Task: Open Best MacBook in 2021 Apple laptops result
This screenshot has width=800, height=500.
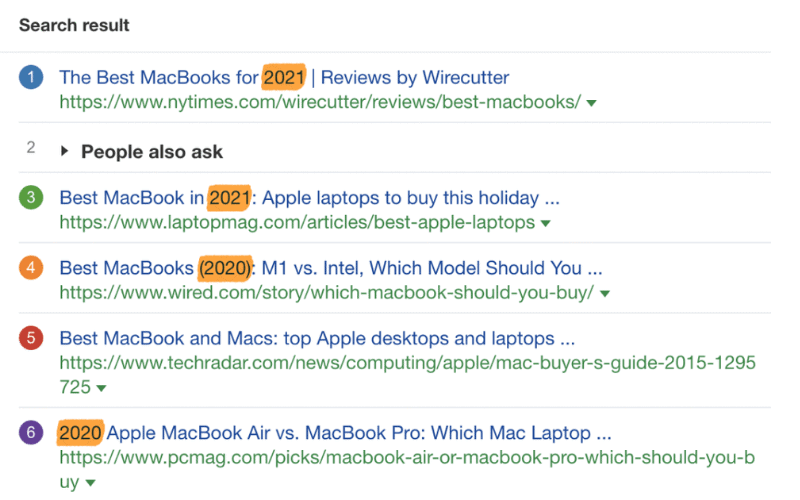Action: coord(310,198)
